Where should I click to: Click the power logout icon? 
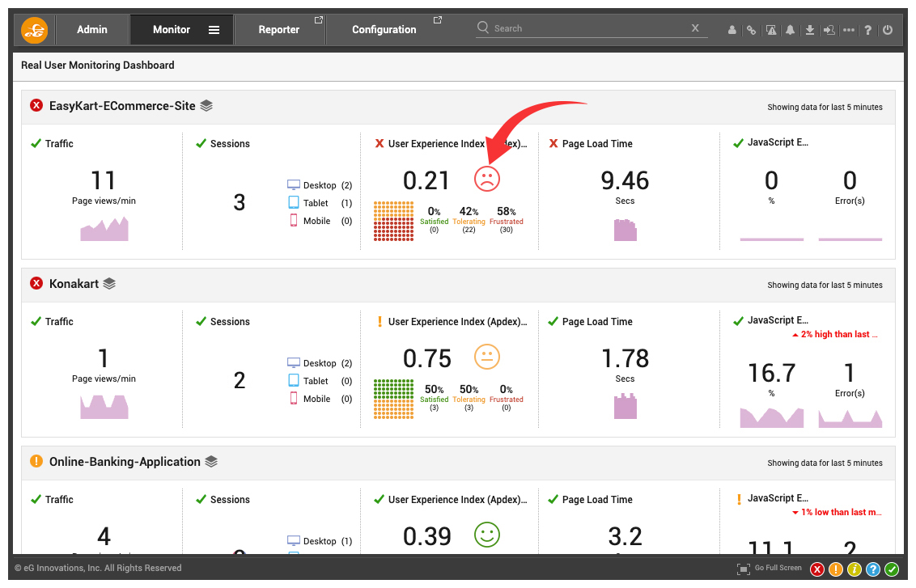pos(888,30)
